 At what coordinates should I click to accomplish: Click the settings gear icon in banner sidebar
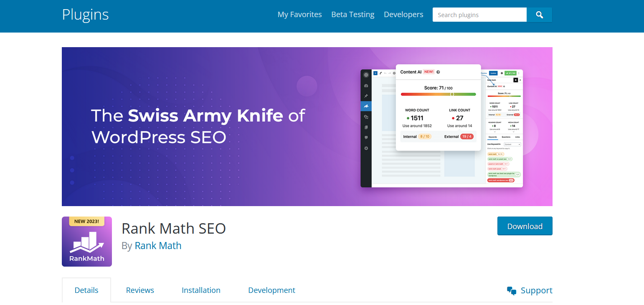(366, 148)
